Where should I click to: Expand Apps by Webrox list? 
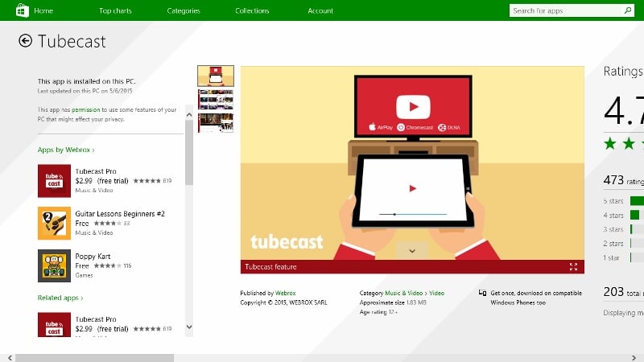coord(66,150)
